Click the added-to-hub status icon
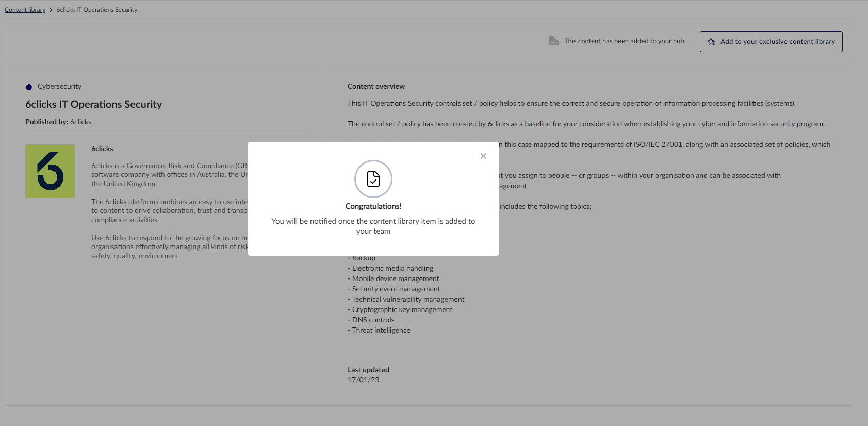The width and height of the screenshot is (868, 426). coord(553,41)
